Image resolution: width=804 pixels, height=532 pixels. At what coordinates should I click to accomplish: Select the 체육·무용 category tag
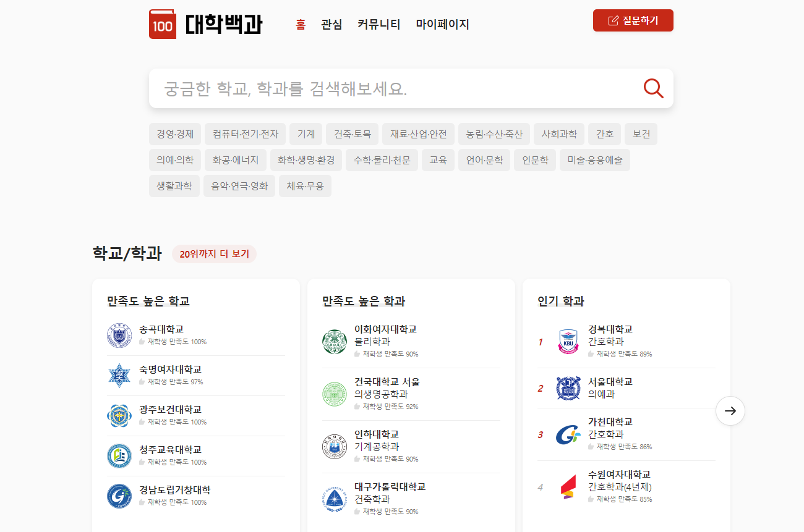(305, 186)
